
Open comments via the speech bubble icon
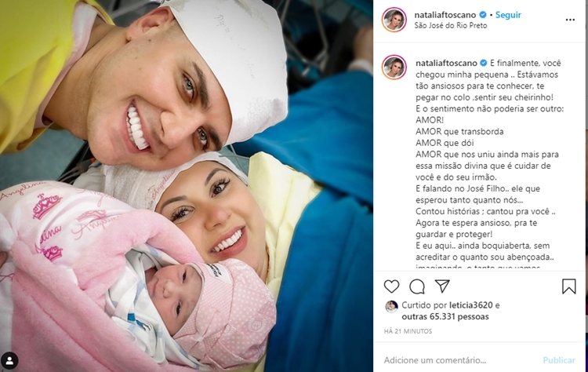[417, 286]
